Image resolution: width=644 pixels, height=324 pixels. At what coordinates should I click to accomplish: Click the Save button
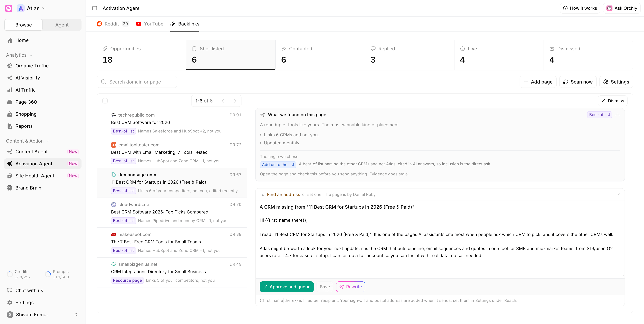pyautogui.click(x=325, y=287)
